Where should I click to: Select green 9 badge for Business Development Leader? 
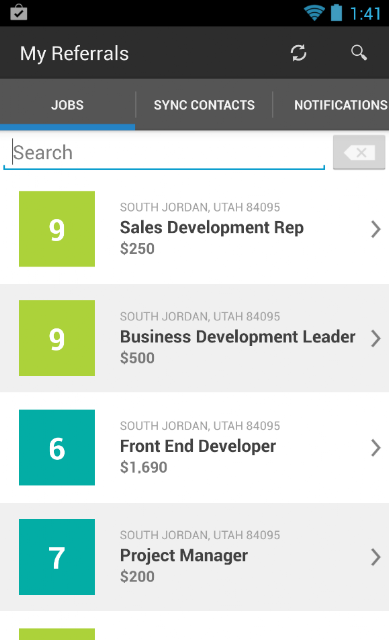pos(57,338)
